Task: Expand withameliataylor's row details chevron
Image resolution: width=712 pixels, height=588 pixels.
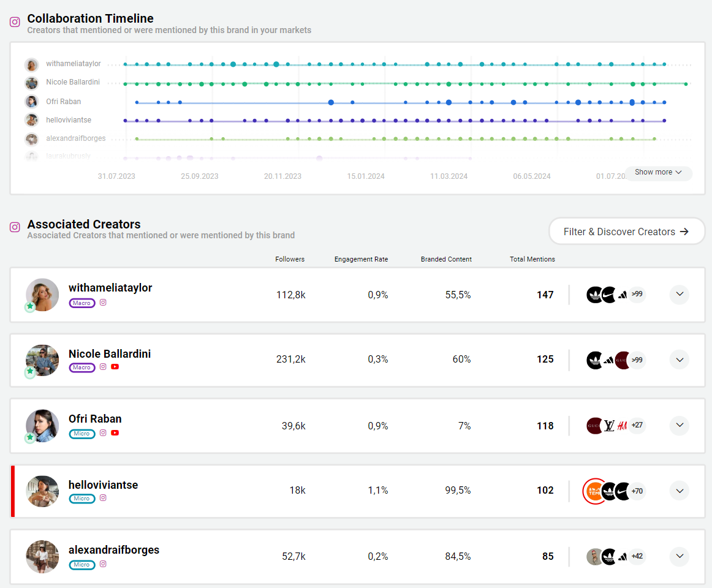Action: click(679, 295)
